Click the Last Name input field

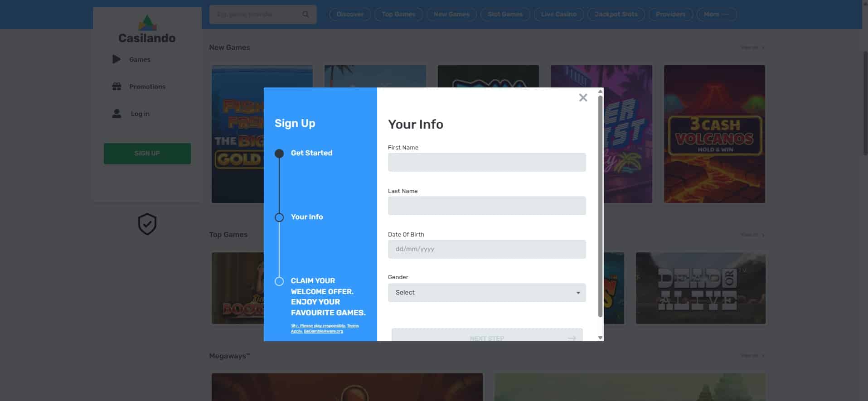point(487,206)
